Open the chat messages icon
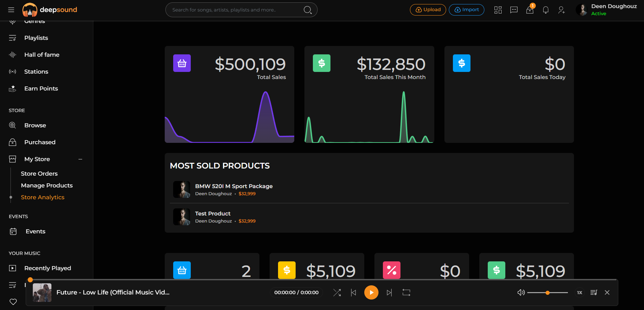The image size is (644, 310). coord(514,10)
